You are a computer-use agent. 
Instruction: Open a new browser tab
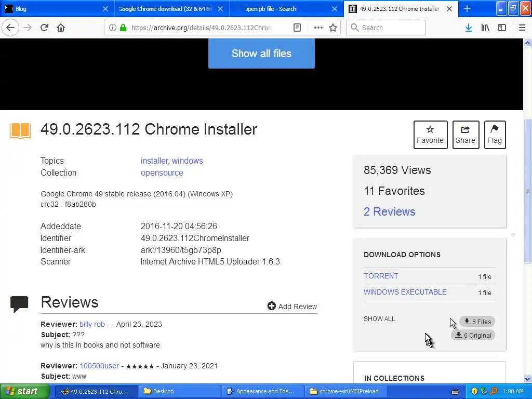point(467,8)
